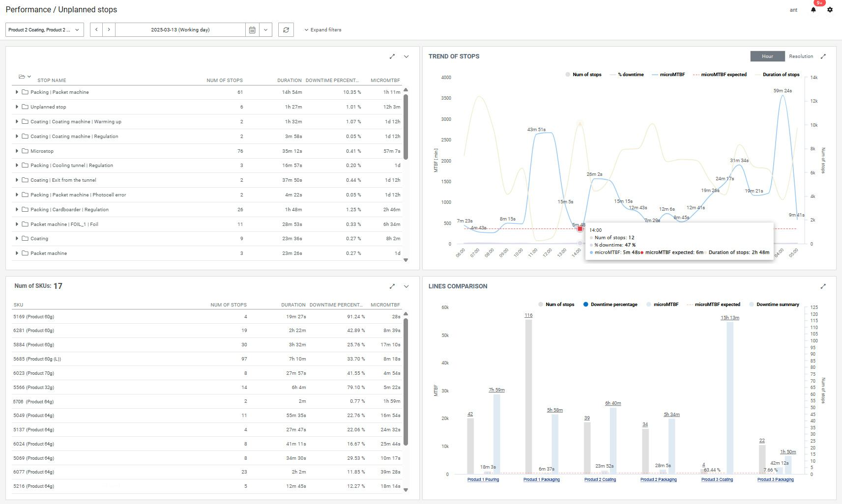The height and width of the screenshot is (504, 842).
Task: Sort SKU table by DURATION column
Action: (x=293, y=305)
